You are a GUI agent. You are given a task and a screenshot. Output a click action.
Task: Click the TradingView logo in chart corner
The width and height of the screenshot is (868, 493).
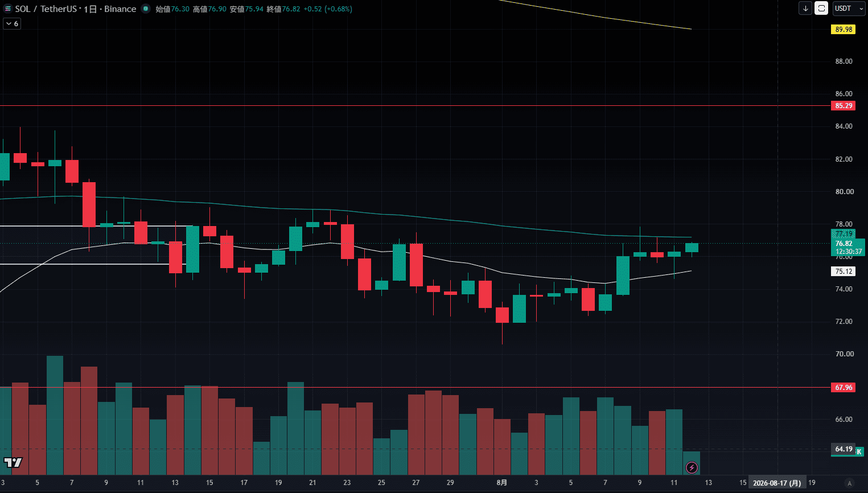pos(13,462)
